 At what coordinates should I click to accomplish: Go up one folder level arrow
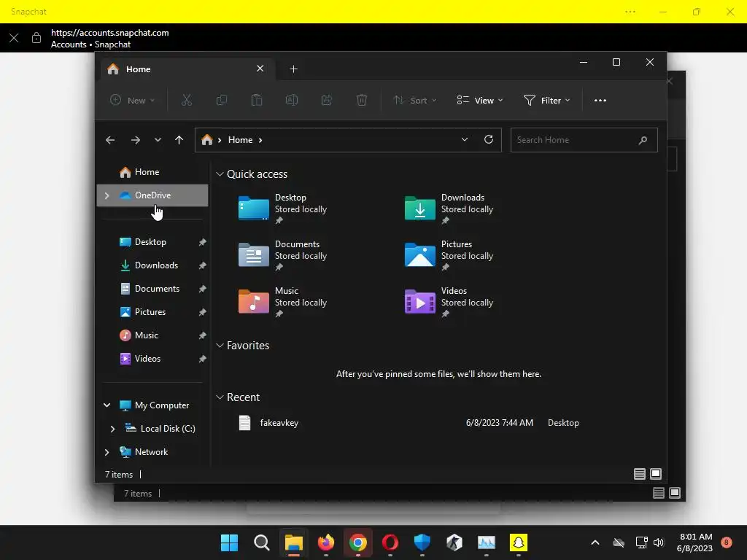(179, 140)
